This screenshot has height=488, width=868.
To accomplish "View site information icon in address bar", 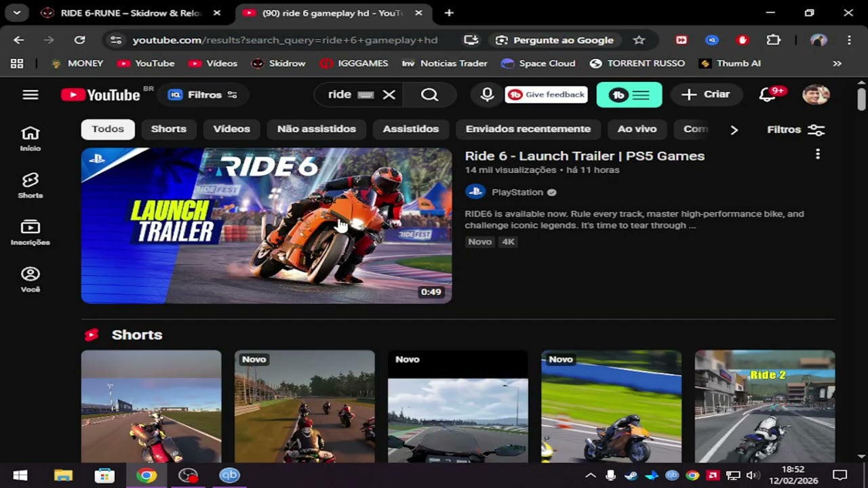I will (116, 40).
